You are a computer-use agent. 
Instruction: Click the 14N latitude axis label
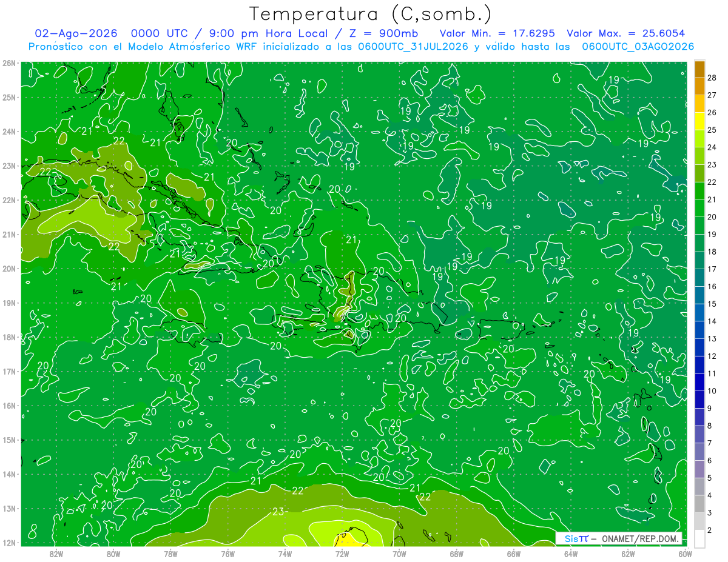pyautogui.click(x=9, y=474)
